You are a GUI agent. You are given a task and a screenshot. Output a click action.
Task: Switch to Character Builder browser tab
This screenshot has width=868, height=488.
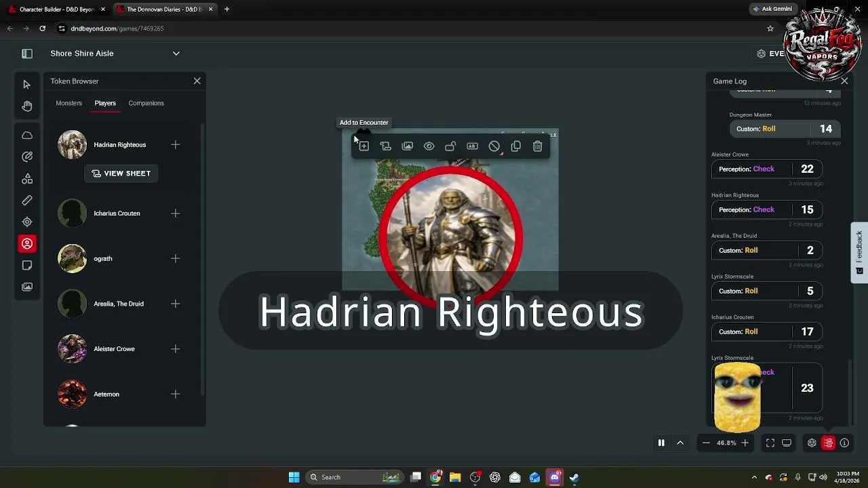coord(56,9)
